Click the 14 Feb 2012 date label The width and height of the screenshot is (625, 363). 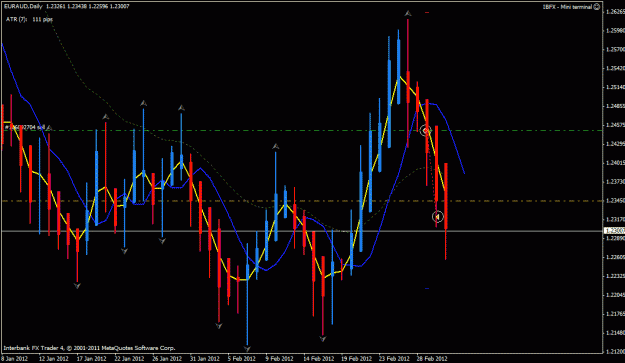point(318,359)
